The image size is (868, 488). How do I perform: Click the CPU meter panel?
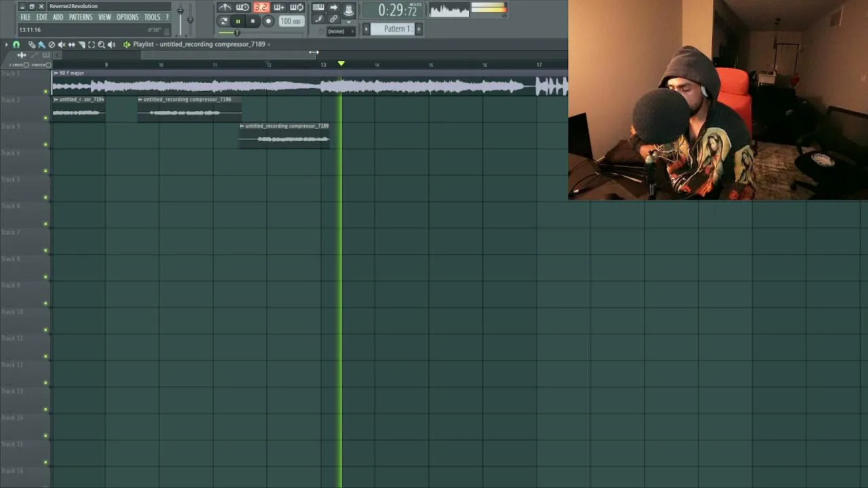coord(489,9)
